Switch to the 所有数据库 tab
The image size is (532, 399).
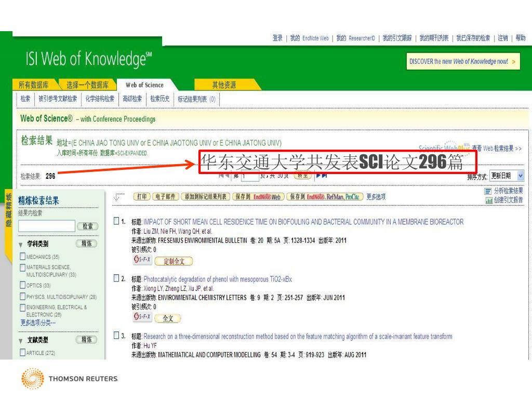coord(34,85)
